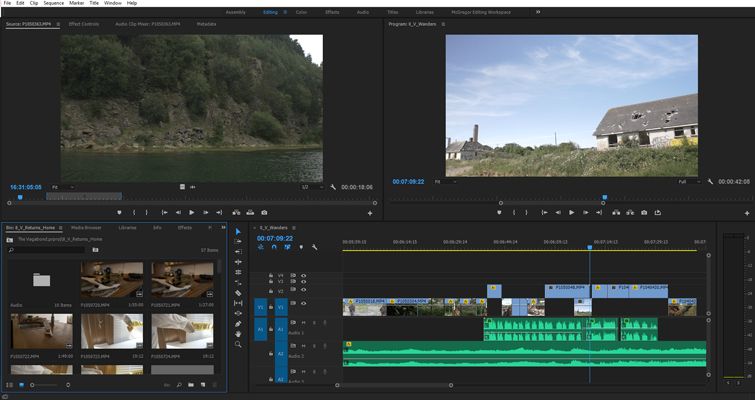Image resolution: width=755 pixels, height=400 pixels.
Task: Open the Sequence menu
Action: [53, 3]
